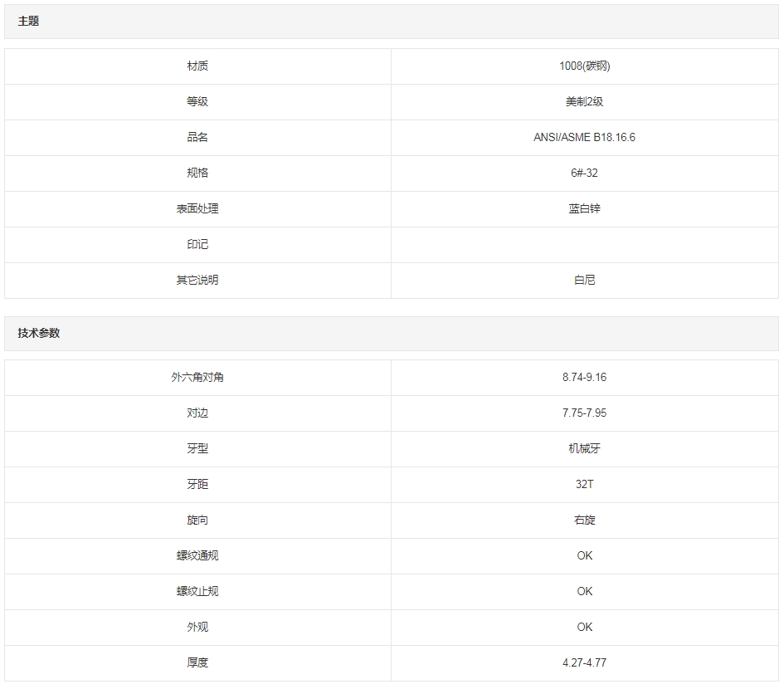Click the ANSI/ASME B18.16.6 product name
The image size is (784, 689).
click(x=584, y=138)
